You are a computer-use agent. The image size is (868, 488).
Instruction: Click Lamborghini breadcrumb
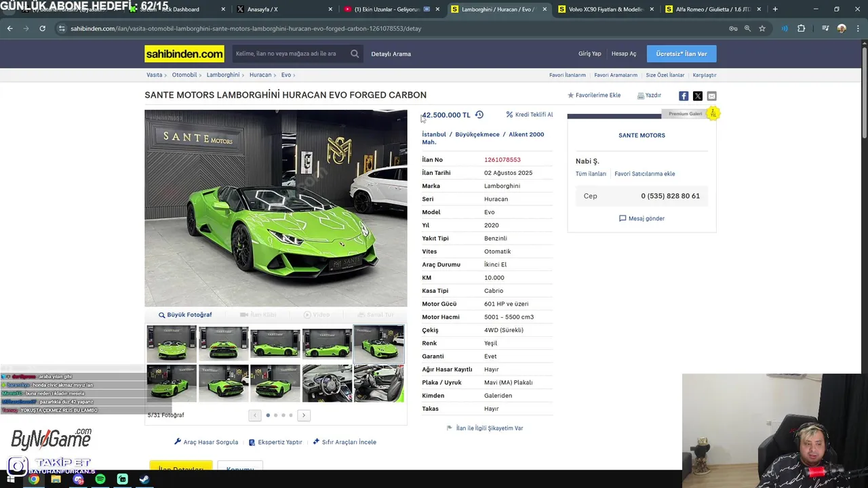click(x=223, y=75)
